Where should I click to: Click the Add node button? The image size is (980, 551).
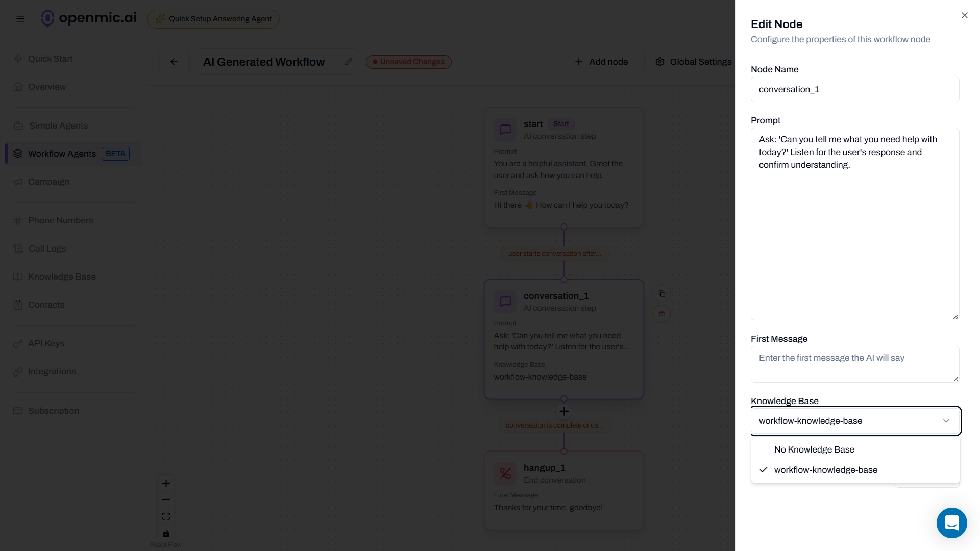[x=601, y=62]
